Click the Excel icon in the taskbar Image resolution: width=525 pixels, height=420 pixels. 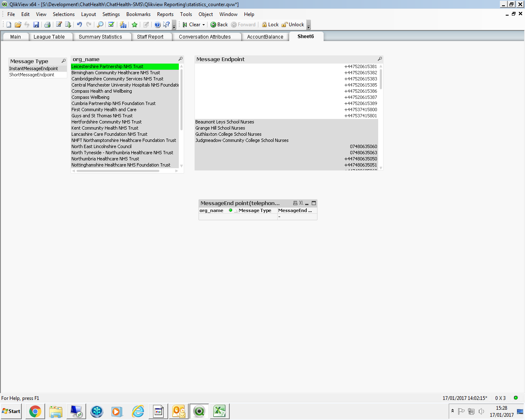click(220, 411)
